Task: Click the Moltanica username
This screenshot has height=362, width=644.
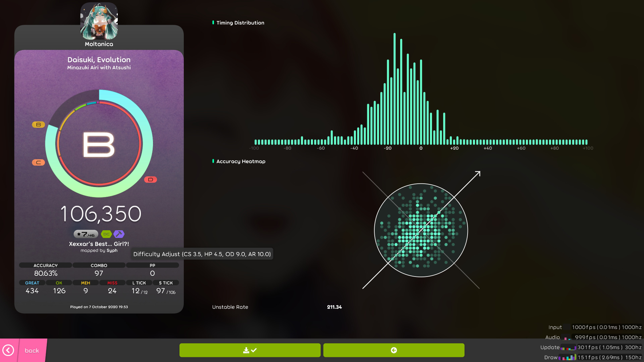Action: click(99, 44)
